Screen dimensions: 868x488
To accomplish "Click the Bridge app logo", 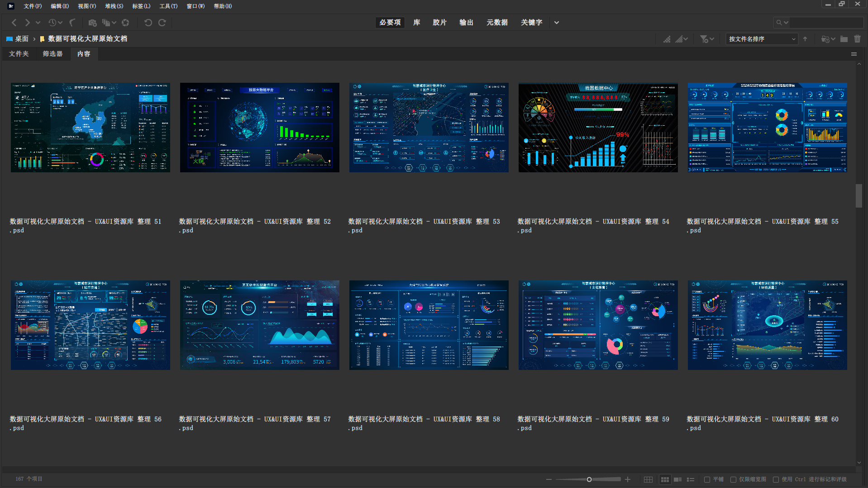I will coord(11,6).
